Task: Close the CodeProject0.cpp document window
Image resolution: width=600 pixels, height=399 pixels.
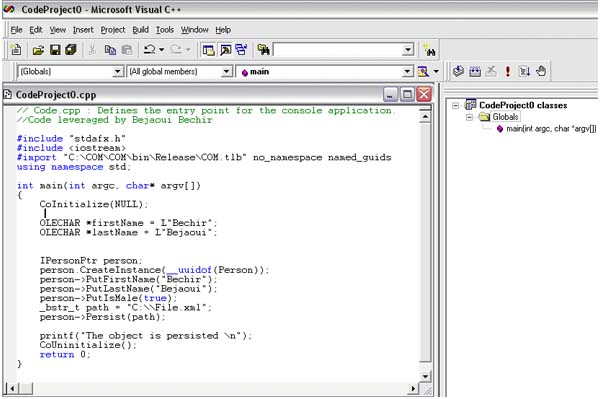Action: coord(424,94)
